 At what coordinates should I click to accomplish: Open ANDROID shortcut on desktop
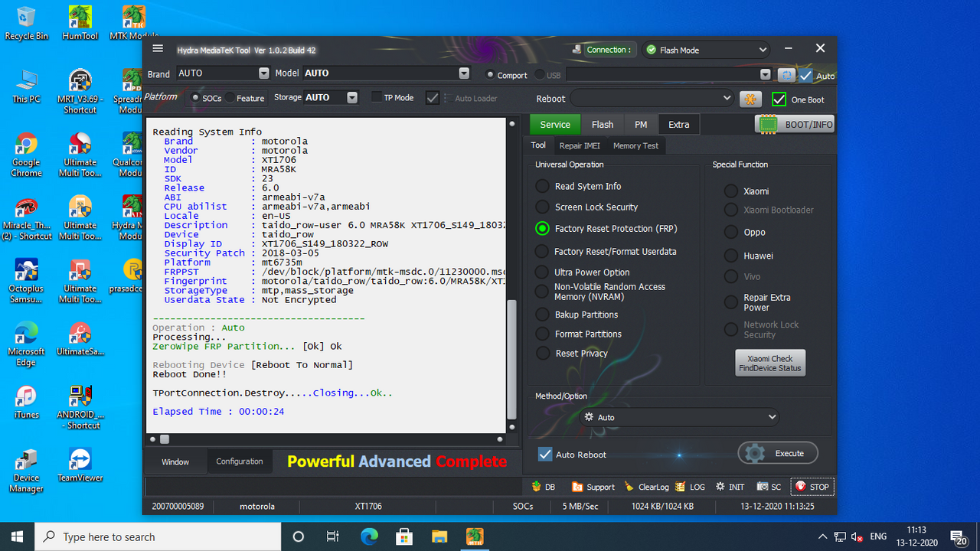[x=80, y=407]
